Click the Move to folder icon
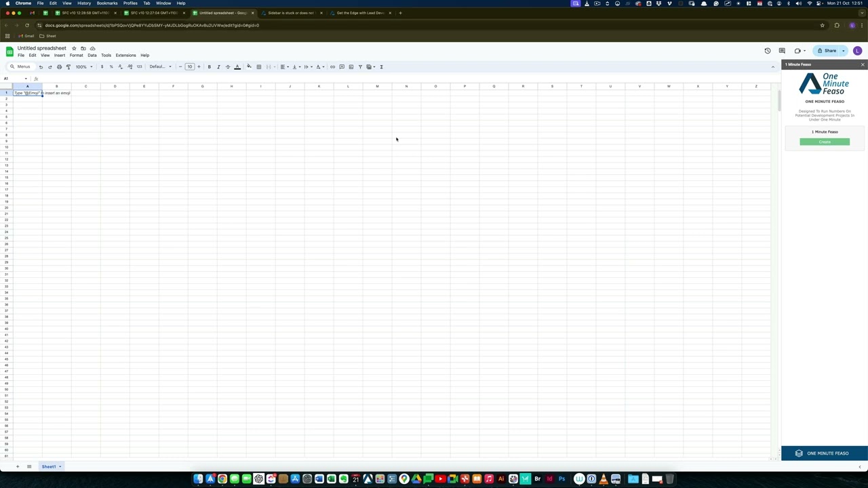Image resolution: width=868 pixels, height=488 pixels. coord(83,48)
